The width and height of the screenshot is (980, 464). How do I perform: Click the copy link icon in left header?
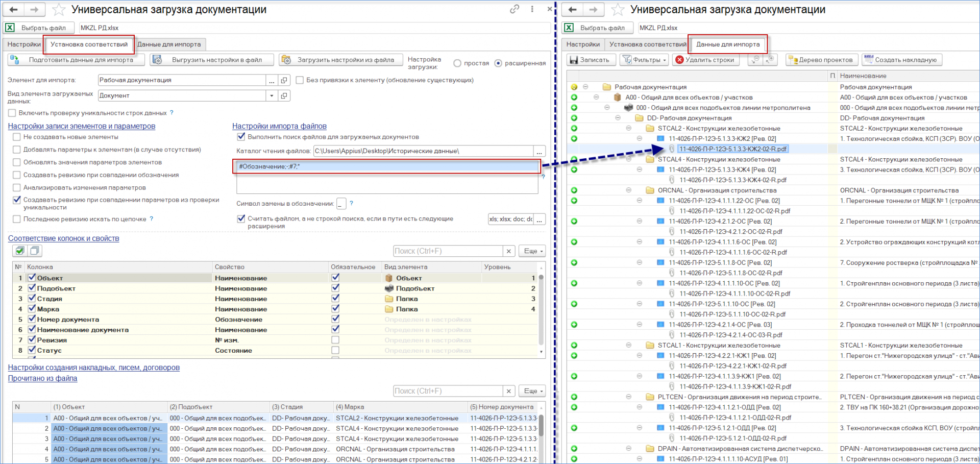[514, 9]
